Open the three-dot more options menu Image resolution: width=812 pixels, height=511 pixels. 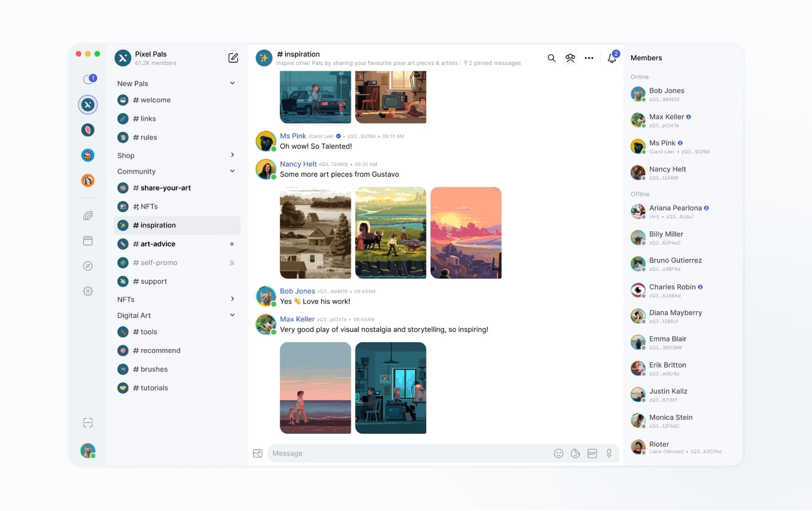coord(589,58)
